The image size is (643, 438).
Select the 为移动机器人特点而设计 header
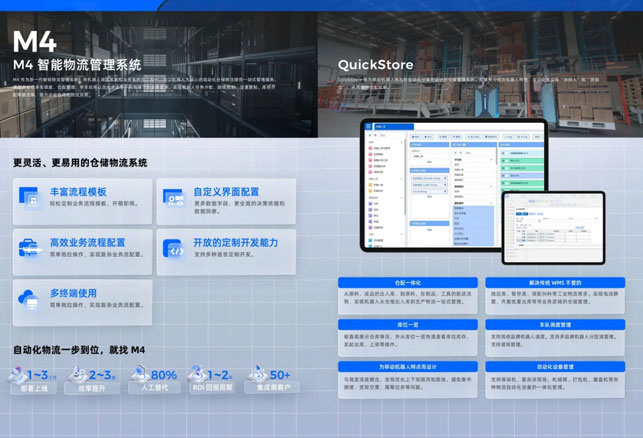[408, 367]
